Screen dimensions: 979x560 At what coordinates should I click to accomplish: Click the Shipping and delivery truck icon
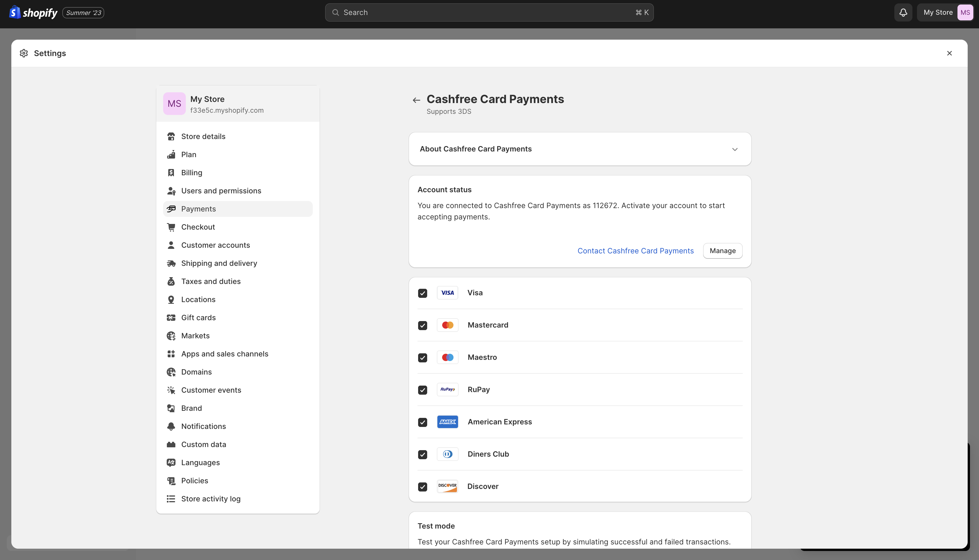pos(171,264)
